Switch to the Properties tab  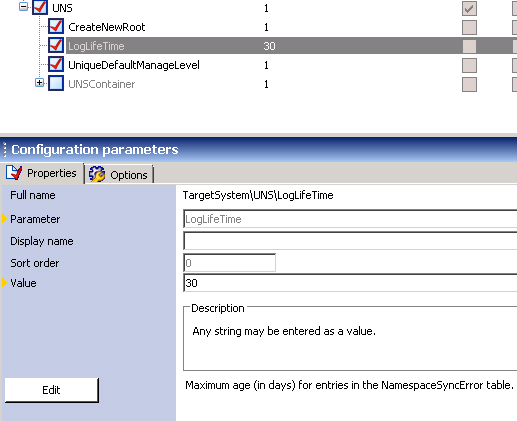(42, 173)
